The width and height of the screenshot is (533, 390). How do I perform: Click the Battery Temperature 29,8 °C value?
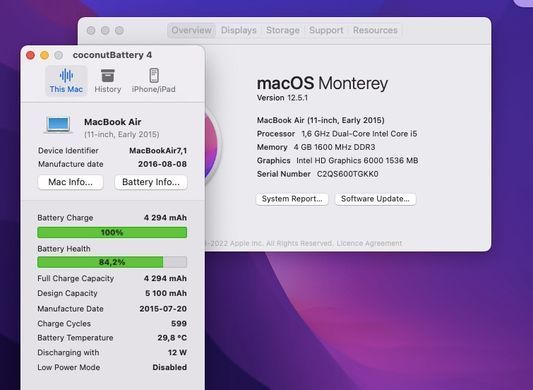(x=172, y=338)
